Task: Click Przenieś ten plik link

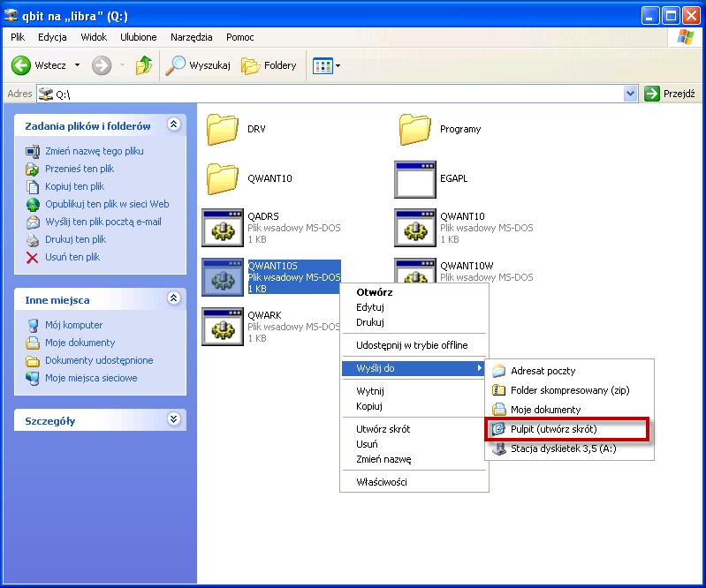Action: coord(80,169)
